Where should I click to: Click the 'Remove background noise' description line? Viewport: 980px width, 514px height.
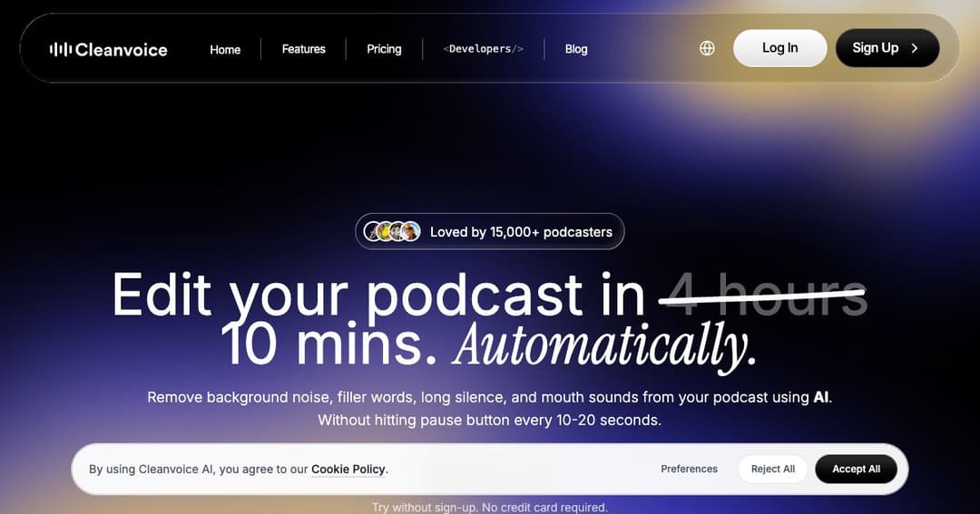click(489, 397)
